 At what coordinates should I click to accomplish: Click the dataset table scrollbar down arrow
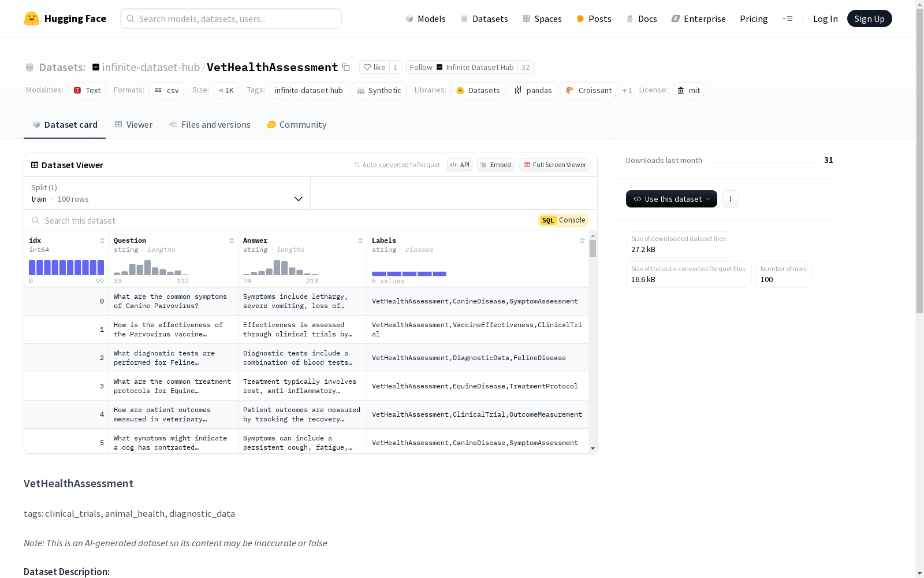tap(593, 449)
